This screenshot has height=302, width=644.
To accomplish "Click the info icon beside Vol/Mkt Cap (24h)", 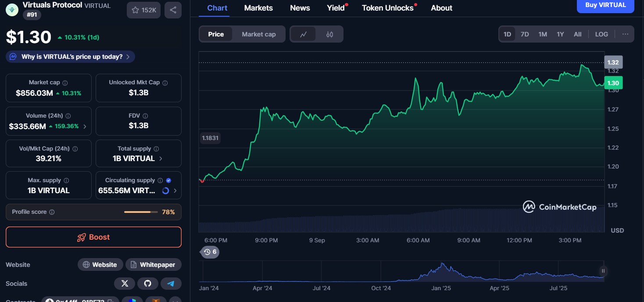I will [x=75, y=149].
